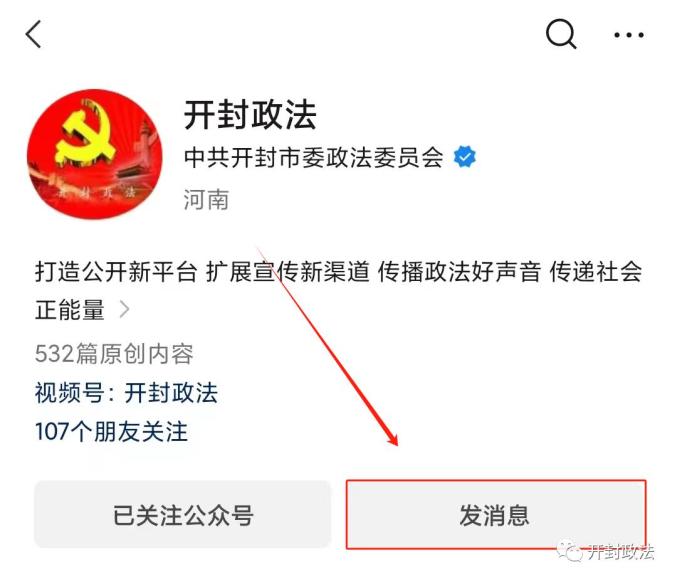View the 开封政法 round profile avatar
The width and height of the screenshot is (677, 582).
(95, 154)
